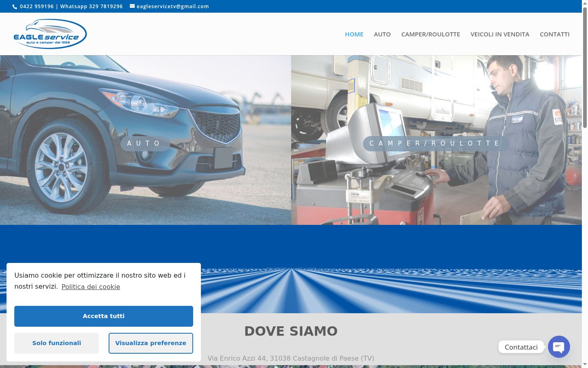Screen dimensions: 588x368
Task: Click the CAMPER/ROULOTTE label on the workshop image
Action: click(x=436, y=144)
